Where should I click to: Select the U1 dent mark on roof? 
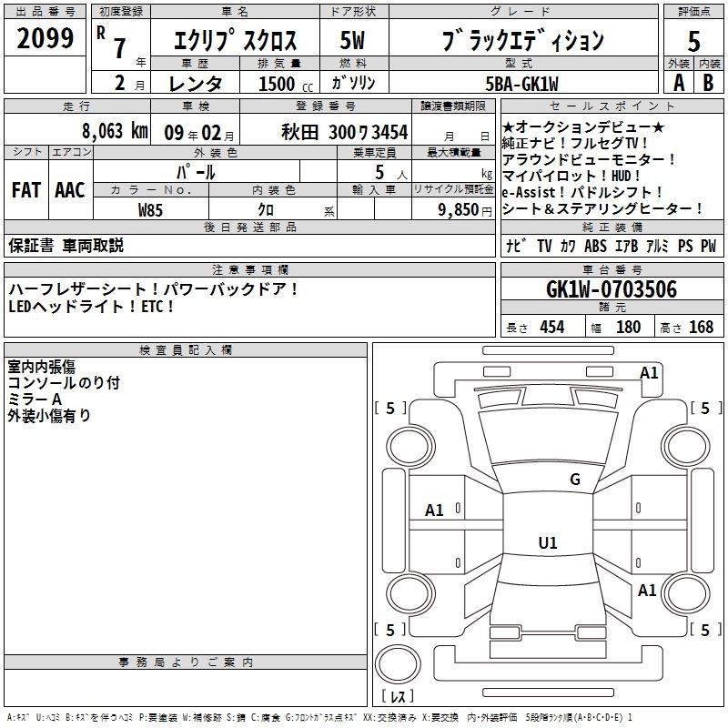click(547, 543)
